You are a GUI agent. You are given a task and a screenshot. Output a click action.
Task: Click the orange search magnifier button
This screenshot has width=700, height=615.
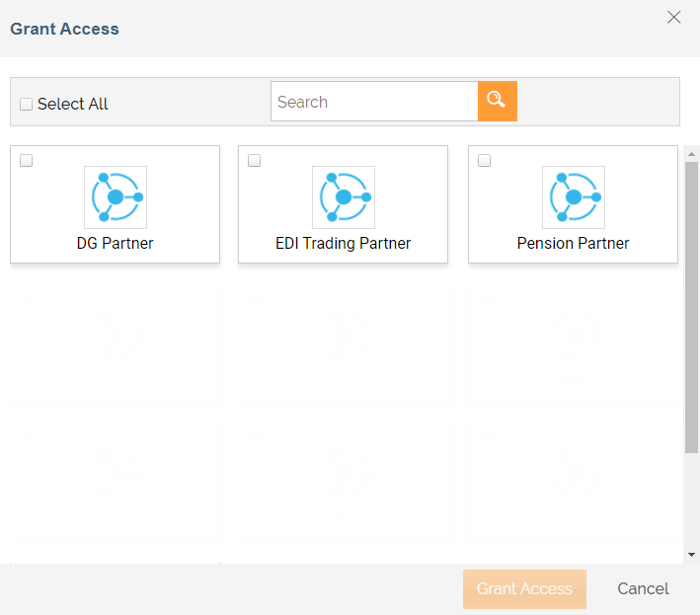tap(497, 101)
